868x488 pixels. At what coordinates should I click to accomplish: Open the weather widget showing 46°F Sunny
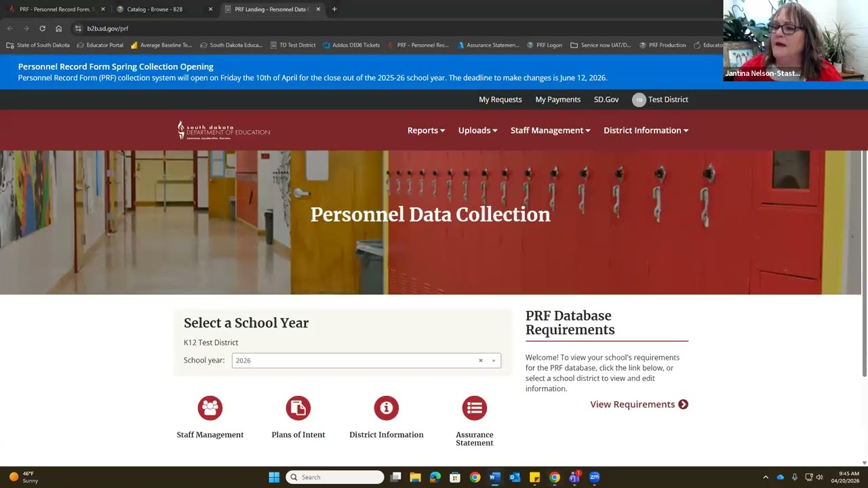pyautogui.click(x=23, y=477)
